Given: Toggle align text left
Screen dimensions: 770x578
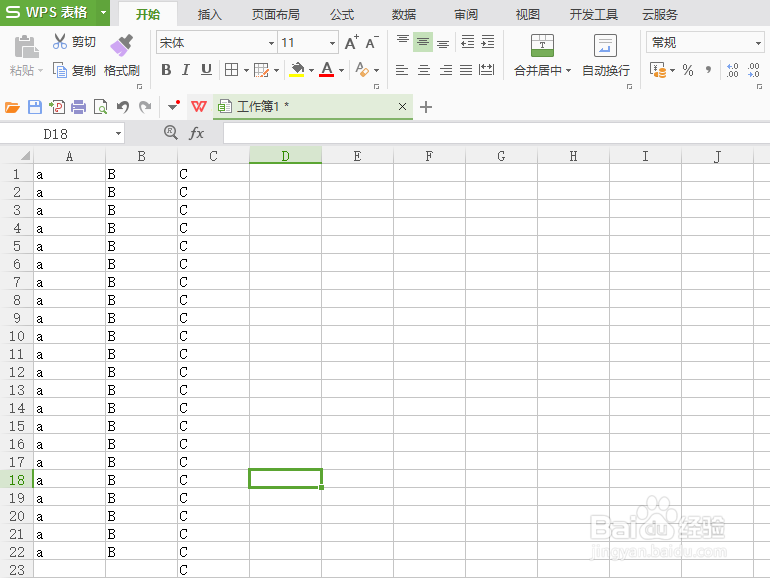Looking at the screenshot, I should pos(402,70).
